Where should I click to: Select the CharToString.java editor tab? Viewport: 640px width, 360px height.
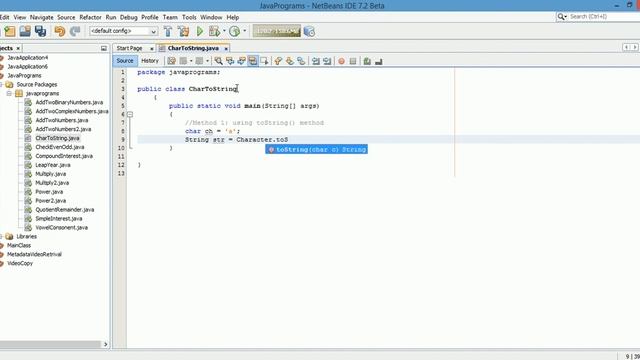click(x=193, y=48)
